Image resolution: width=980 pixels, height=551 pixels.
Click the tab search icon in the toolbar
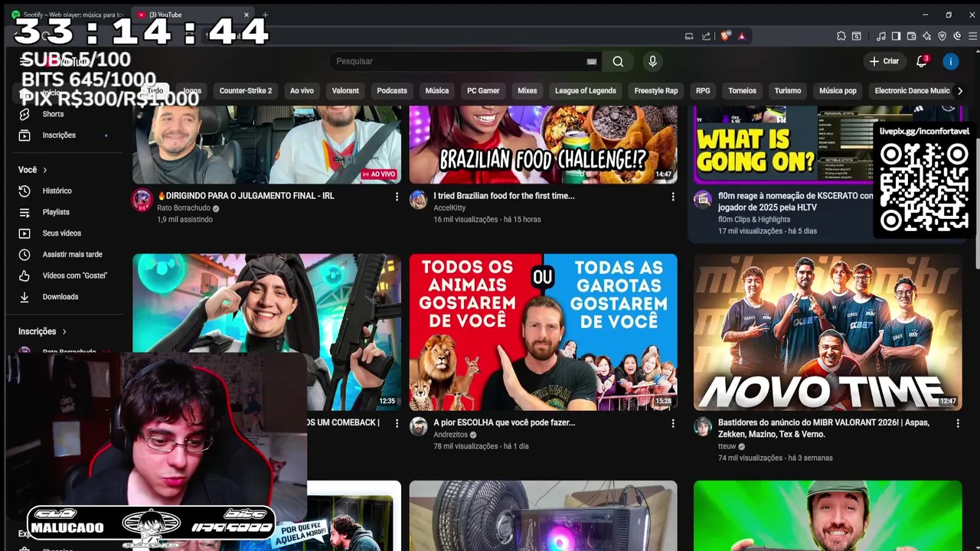[856, 36]
